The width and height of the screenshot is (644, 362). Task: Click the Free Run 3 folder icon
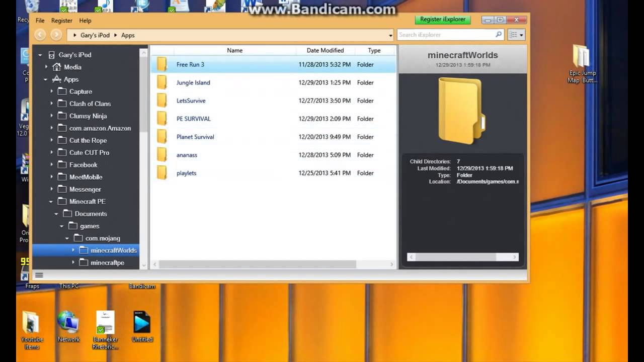pos(162,64)
